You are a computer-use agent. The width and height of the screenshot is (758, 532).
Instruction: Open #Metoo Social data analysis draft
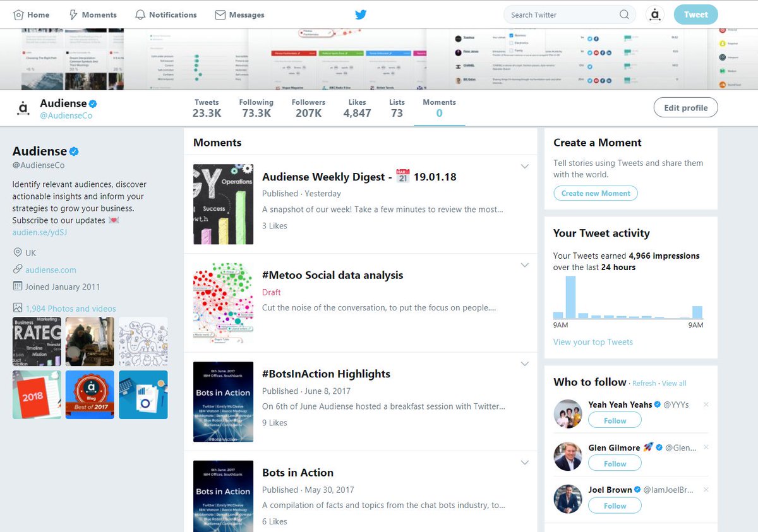332,275
